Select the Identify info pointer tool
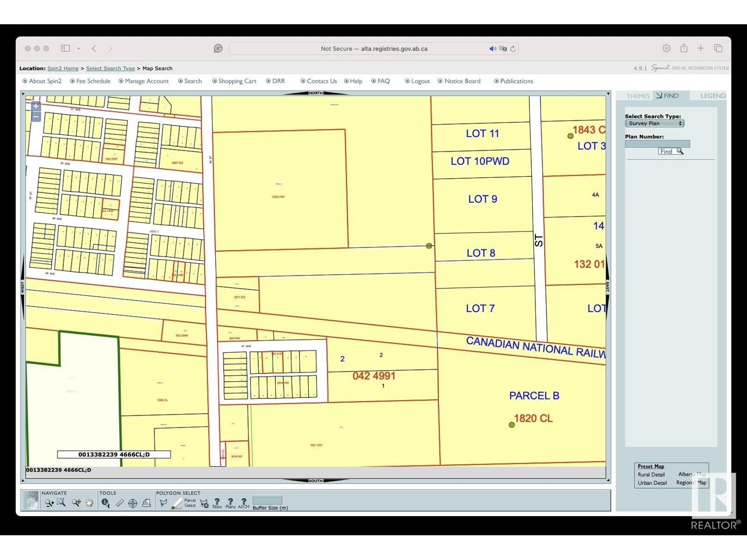Image resolution: width=747 pixels, height=560 pixels. [x=106, y=503]
